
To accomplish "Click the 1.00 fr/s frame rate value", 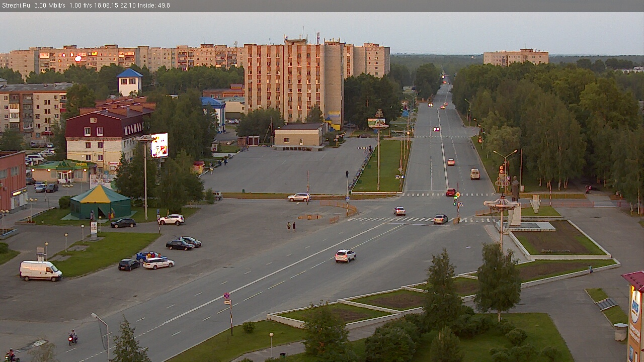I will pos(80,6).
